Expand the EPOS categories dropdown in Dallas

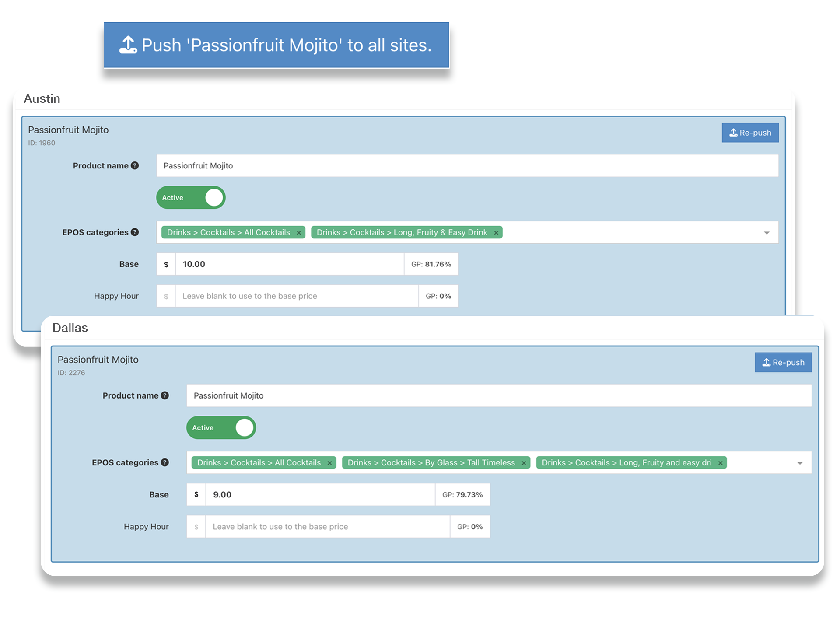[x=800, y=462]
